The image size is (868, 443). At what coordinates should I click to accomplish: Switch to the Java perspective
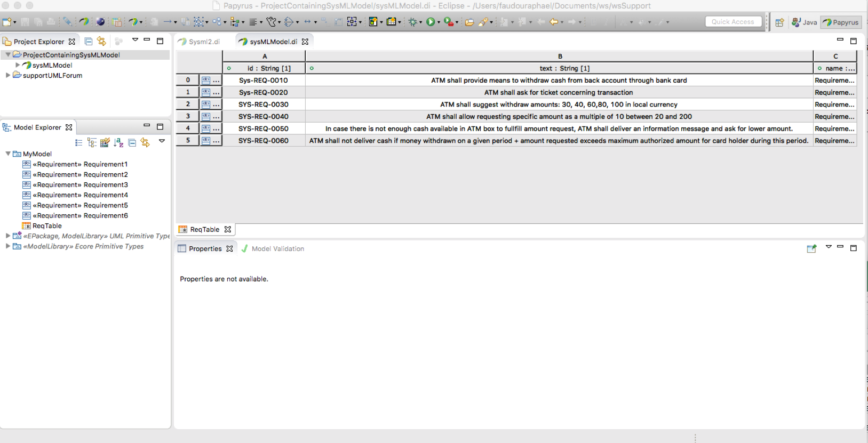(804, 22)
